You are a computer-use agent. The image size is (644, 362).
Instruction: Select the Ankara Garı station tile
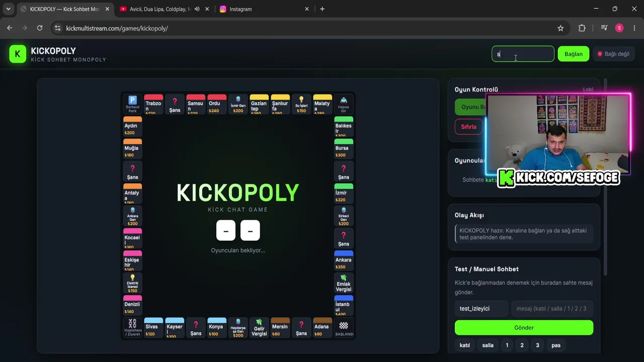132,216
